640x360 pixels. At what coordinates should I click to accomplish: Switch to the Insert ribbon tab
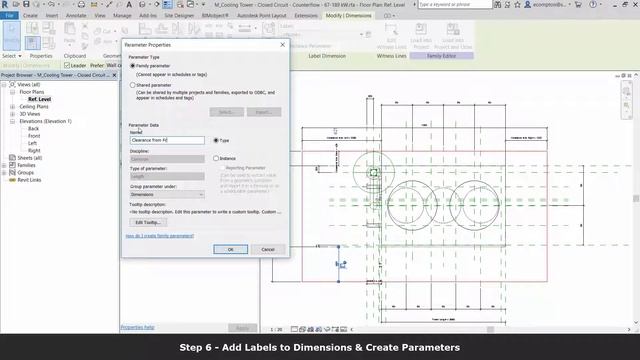[x=52, y=16]
